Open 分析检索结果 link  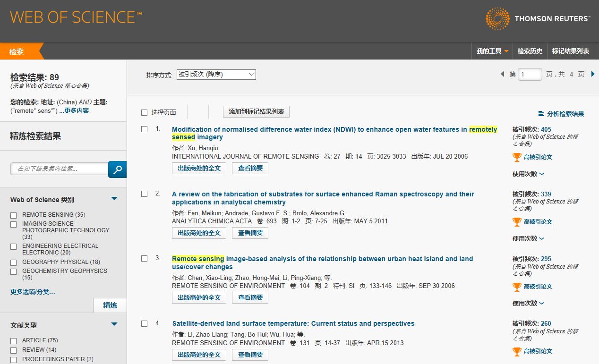pyautogui.click(x=565, y=114)
